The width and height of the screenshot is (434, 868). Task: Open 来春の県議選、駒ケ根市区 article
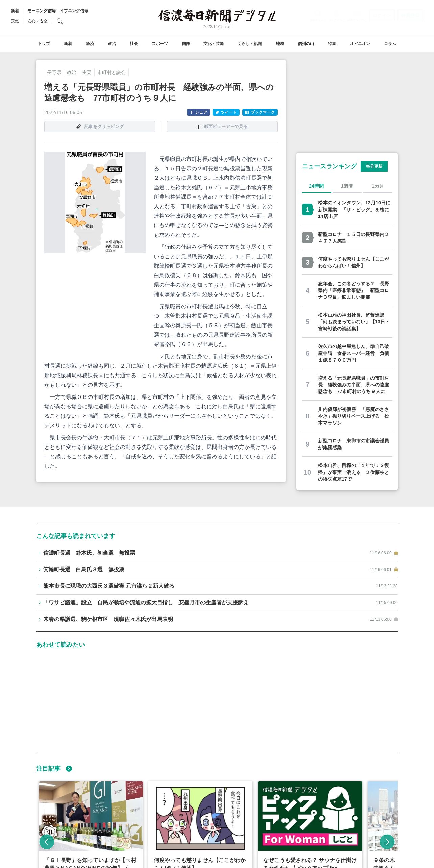coord(108,619)
